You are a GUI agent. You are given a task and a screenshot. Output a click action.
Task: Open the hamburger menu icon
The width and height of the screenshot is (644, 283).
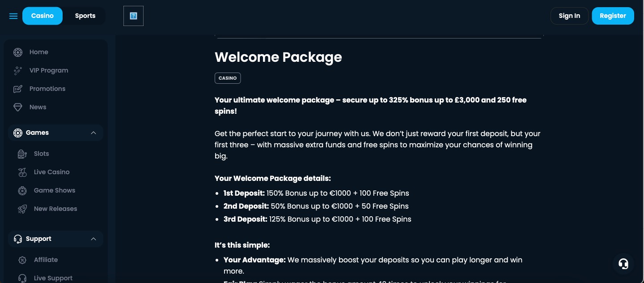(13, 16)
